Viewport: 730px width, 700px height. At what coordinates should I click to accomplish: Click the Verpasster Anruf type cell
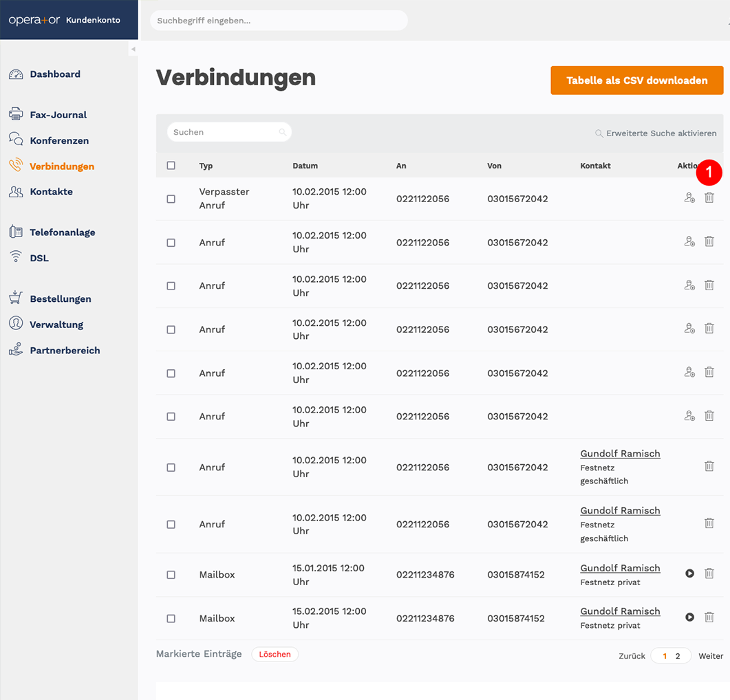224,198
